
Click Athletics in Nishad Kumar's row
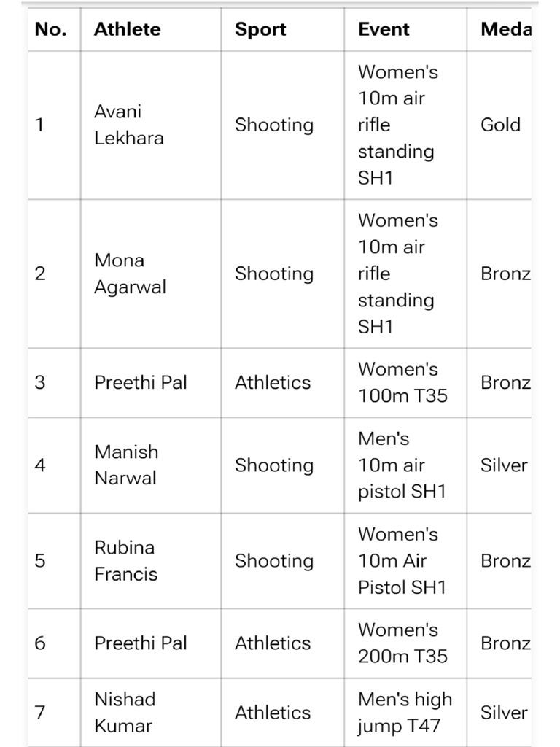click(x=273, y=713)
